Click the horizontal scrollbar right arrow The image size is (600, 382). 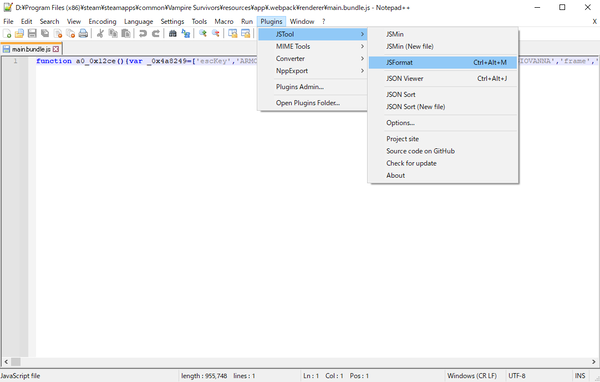coord(593,362)
